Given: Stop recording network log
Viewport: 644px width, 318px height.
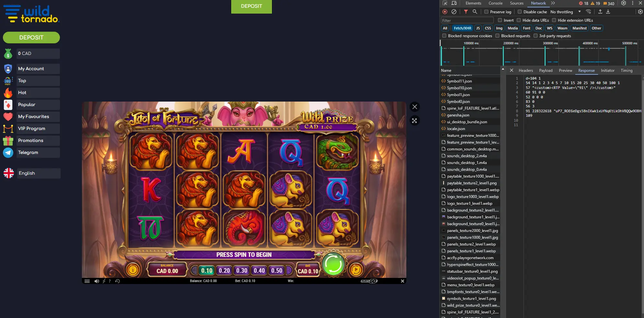Looking at the screenshot, I should [445, 12].
